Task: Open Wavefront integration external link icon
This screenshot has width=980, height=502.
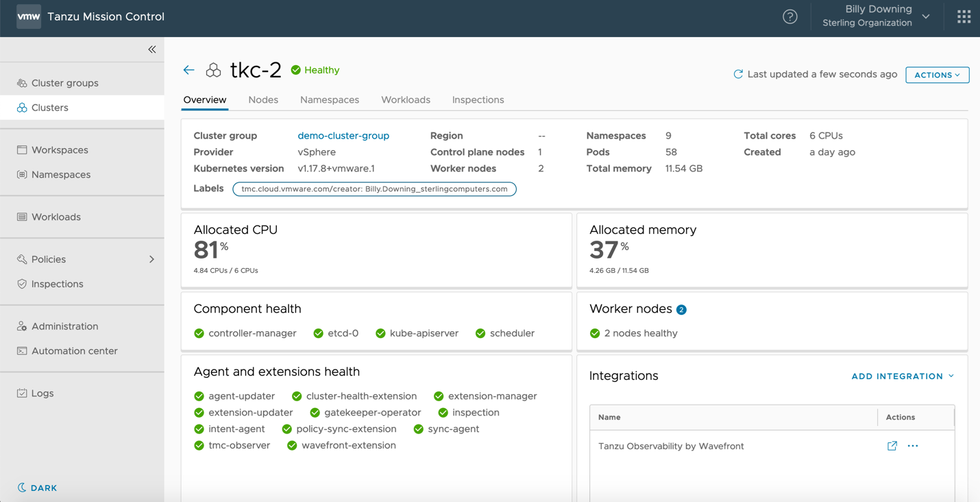Action: click(x=892, y=446)
